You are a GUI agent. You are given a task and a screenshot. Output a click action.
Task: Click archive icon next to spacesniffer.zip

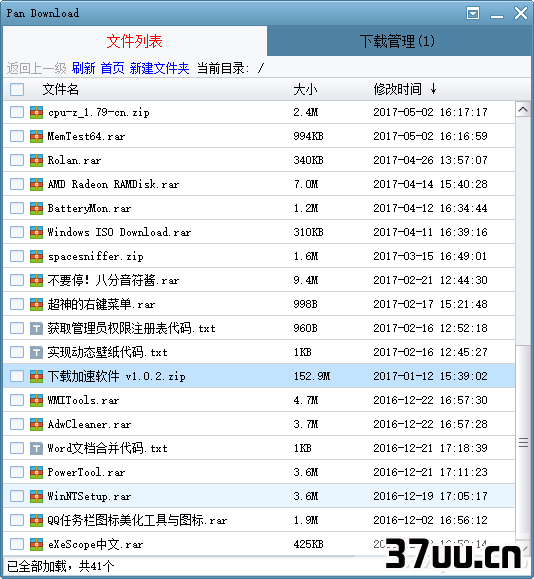click(x=36, y=256)
